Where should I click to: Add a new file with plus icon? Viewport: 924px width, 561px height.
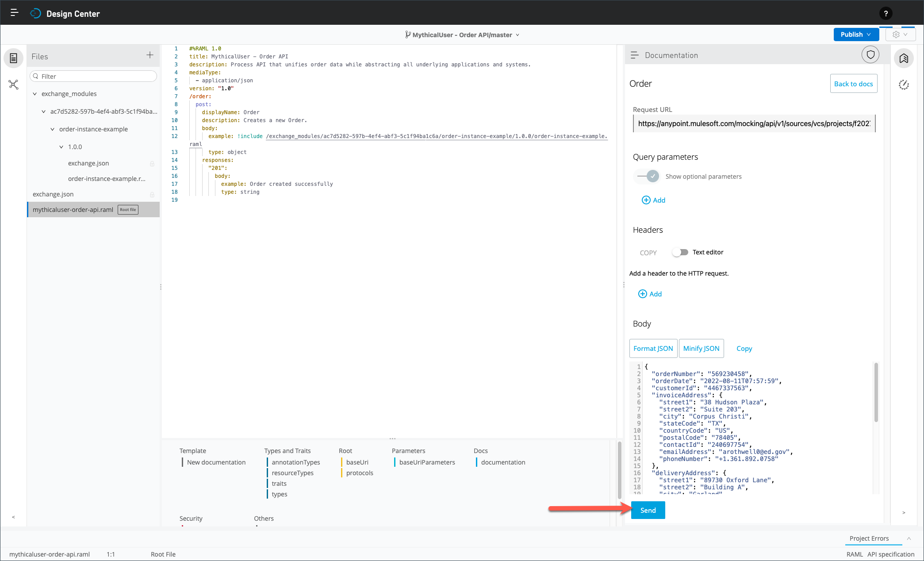coord(150,55)
